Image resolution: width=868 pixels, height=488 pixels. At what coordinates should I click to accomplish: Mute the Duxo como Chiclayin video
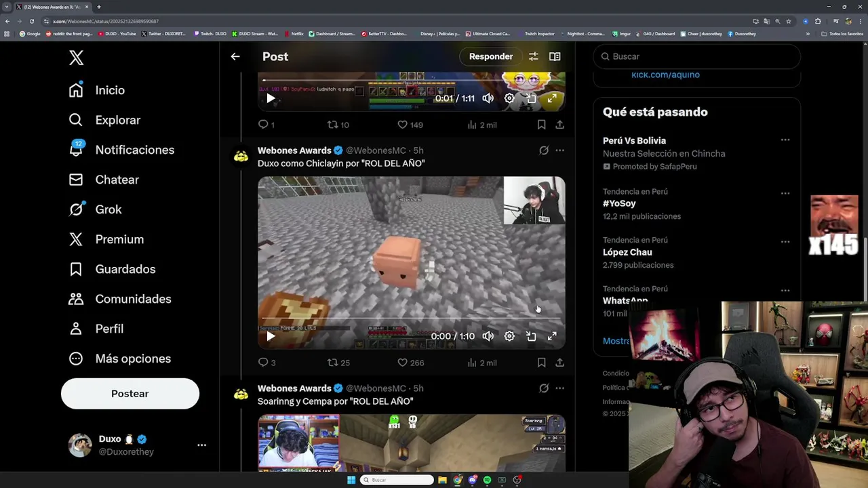(x=488, y=336)
